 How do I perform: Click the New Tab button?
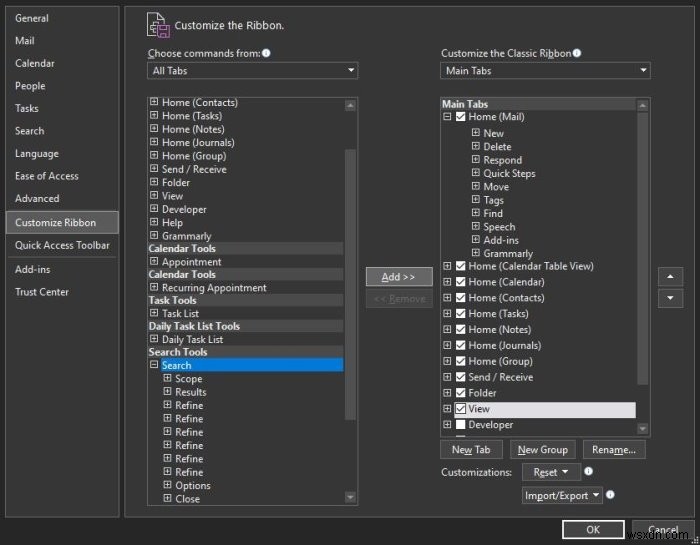click(471, 449)
